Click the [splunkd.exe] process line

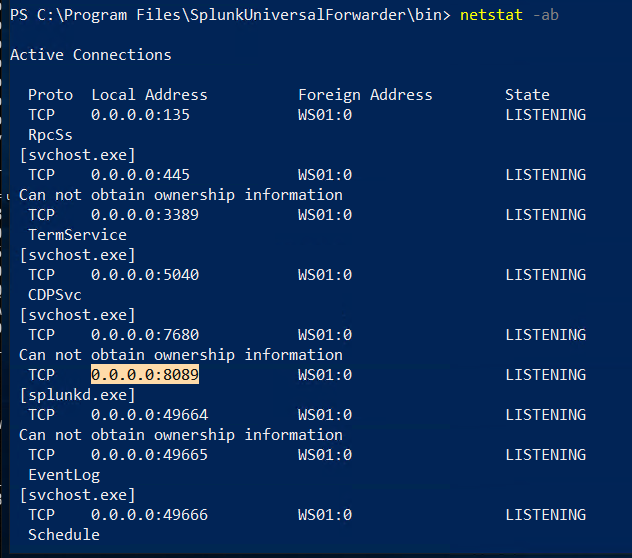coord(77,395)
